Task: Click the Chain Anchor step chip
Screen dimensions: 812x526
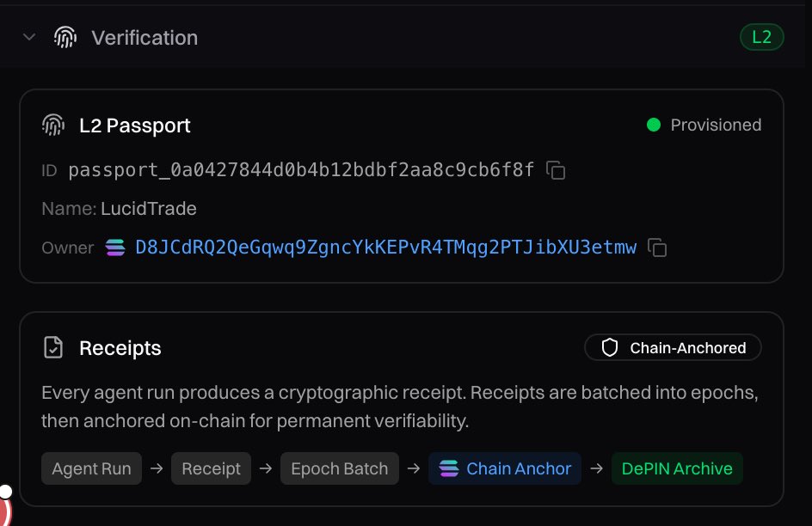Action: pyautogui.click(x=505, y=468)
